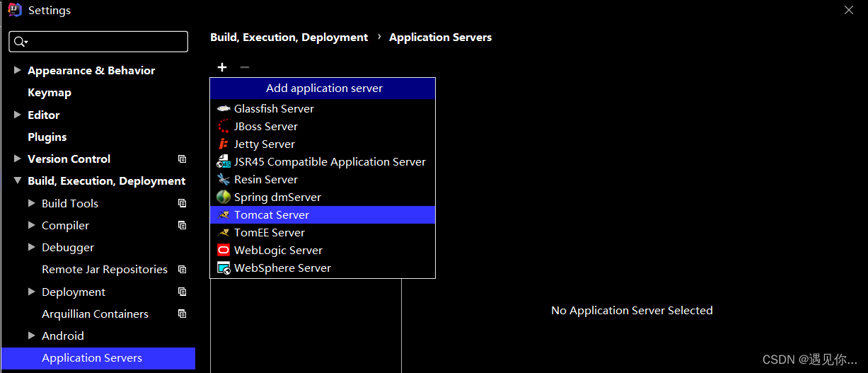The height and width of the screenshot is (373, 868).
Task: Click the Tomcat Server cat icon
Action: point(224,215)
